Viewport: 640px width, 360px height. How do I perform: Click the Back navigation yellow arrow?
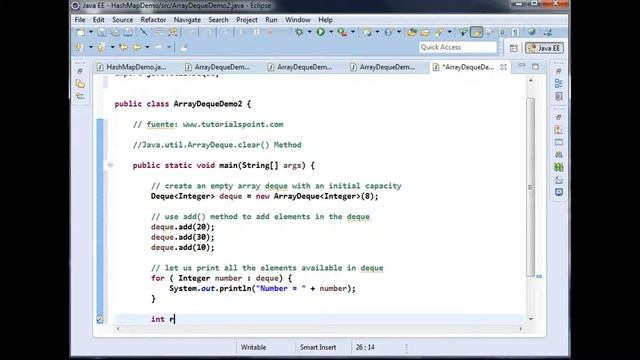pos(137,48)
